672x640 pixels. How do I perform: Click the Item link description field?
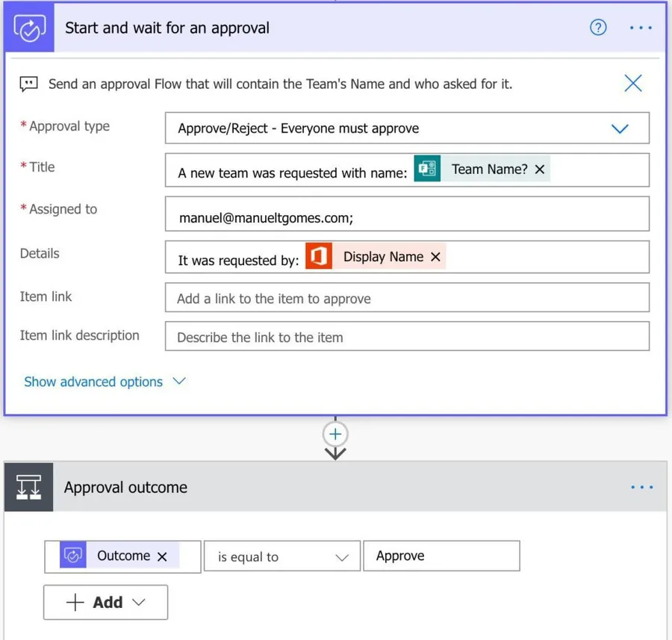(407, 337)
